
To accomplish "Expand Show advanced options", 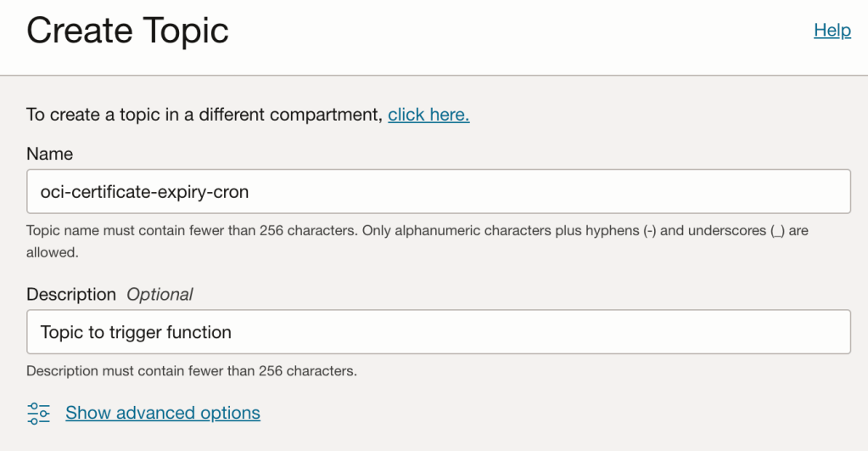I will coord(163,414).
